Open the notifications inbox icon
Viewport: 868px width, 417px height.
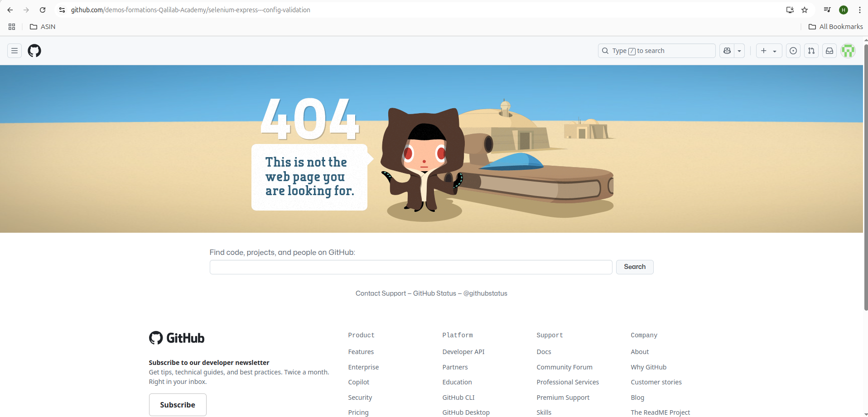(x=829, y=51)
